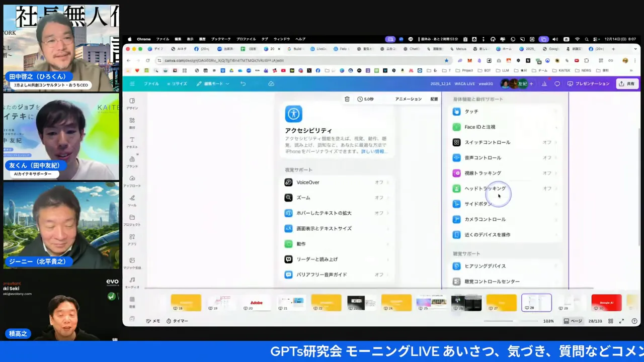The height and width of the screenshot is (362, 644).
Task: Click the trash icon to delete the element
Action: 347,99
